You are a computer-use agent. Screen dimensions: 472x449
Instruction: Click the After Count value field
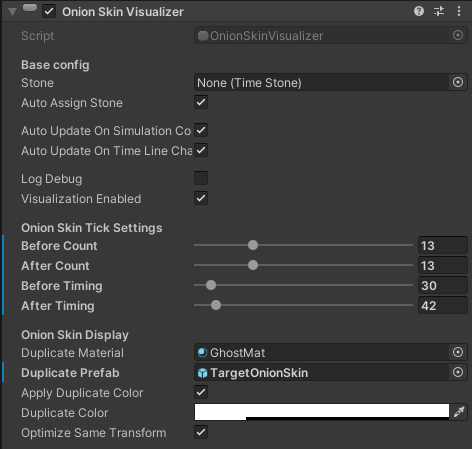pos(443,265)
